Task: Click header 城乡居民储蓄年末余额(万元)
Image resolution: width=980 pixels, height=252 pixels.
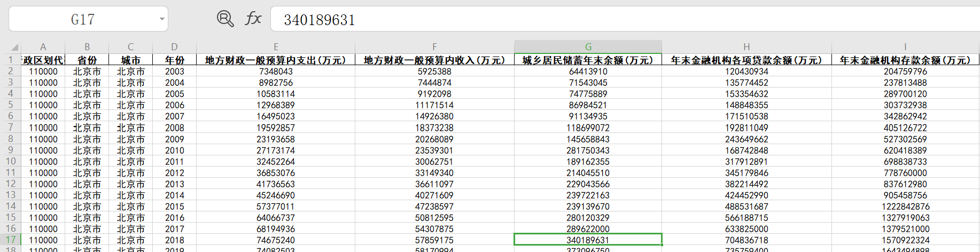Action: click(x=588, y=60)
